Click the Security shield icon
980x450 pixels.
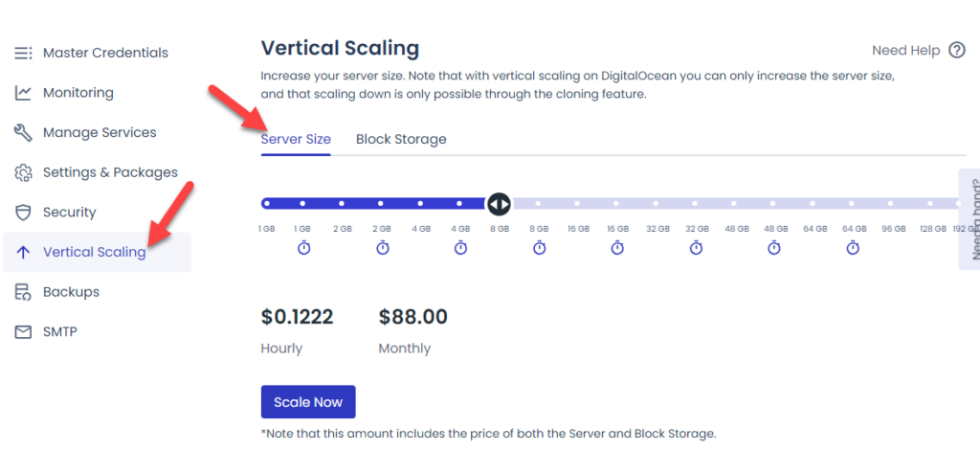[x=23, y=213]
